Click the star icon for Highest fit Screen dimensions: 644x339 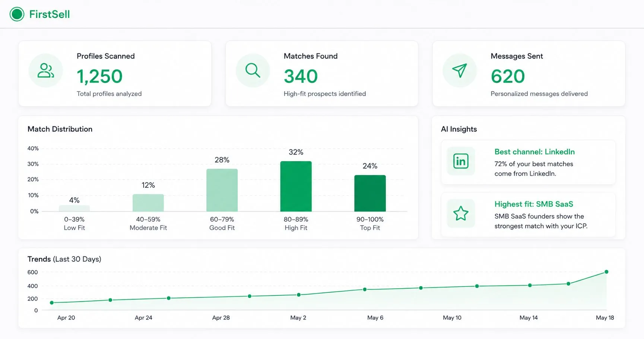pyautogui.click(x=461, y=213)
